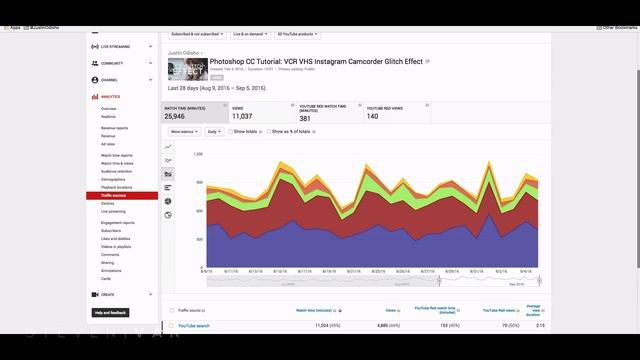Select the Views metric tab
Screen dimensions: 640x360
click(262, 113)
